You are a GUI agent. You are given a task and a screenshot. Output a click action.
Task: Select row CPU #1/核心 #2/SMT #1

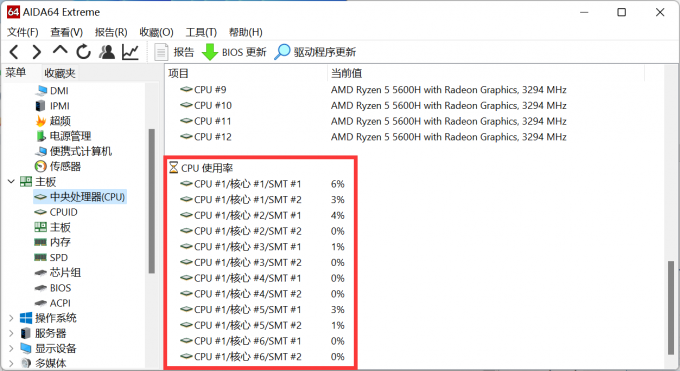click(262, 215)
